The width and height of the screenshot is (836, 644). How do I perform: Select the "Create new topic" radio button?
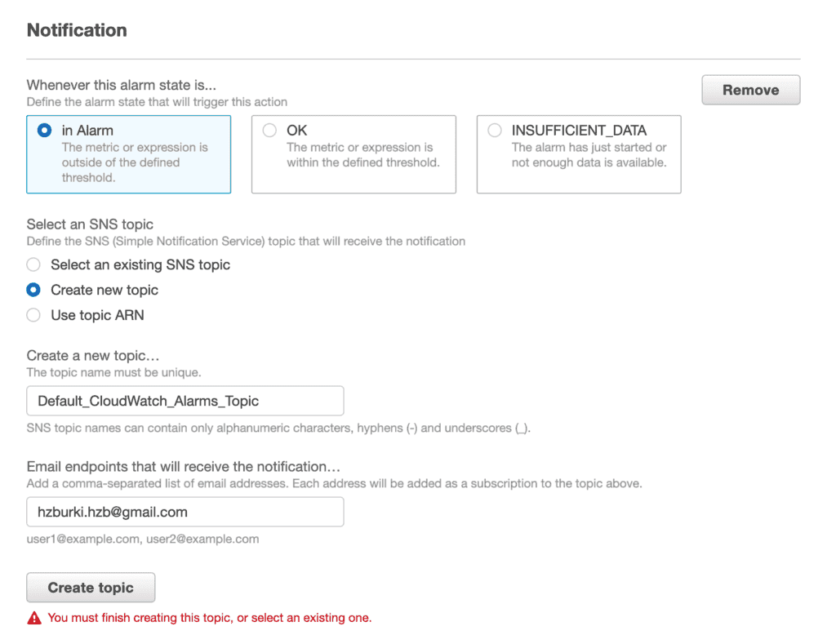pos(33,290)
